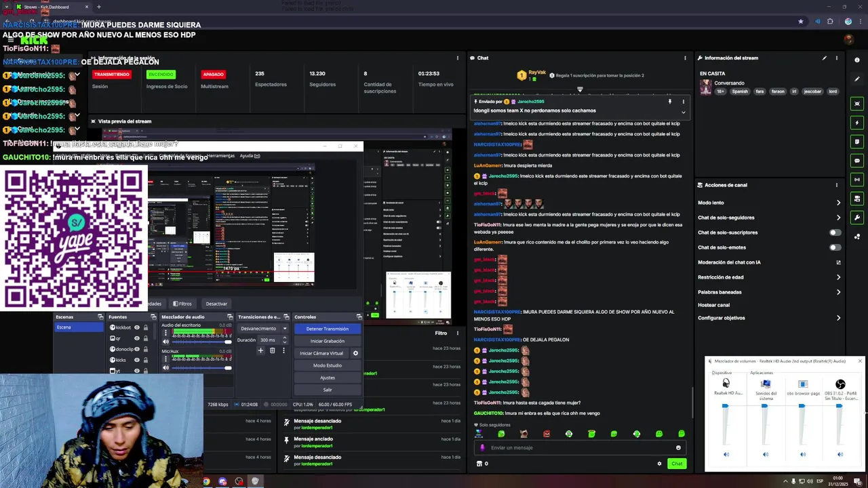Open Información del stream three-dot menu
Viewport: 868px width, 488px height.
tap(837, 58)
